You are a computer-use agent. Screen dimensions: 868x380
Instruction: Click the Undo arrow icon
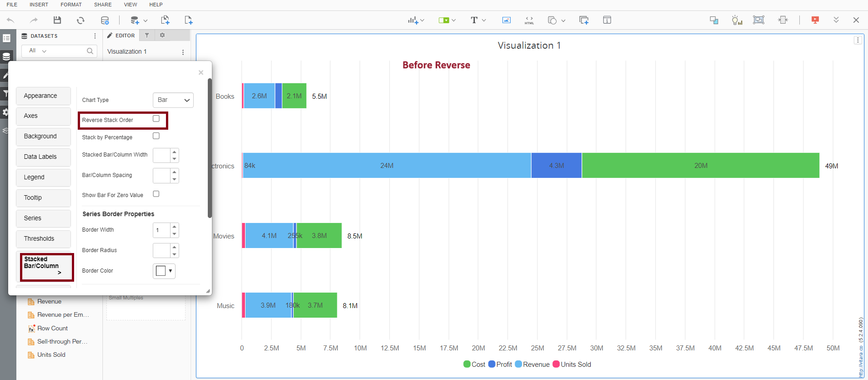(x=10, y=20)
